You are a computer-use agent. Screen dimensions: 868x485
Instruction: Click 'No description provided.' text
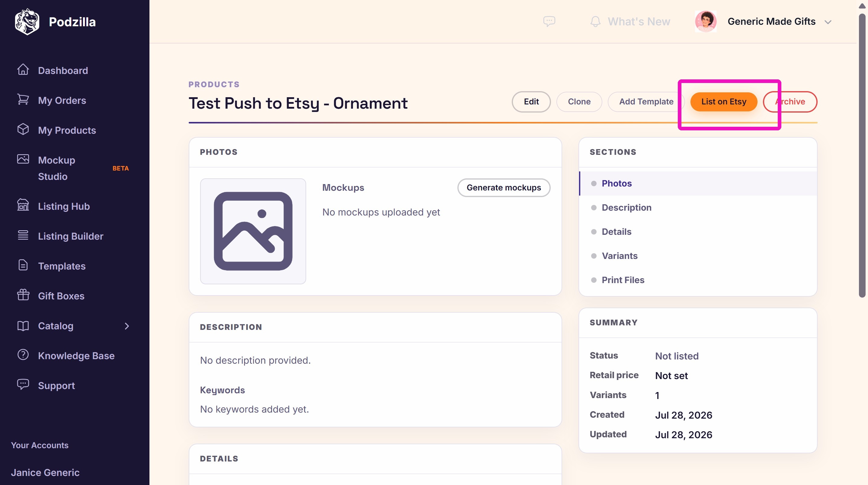click(x=255, y=360)
